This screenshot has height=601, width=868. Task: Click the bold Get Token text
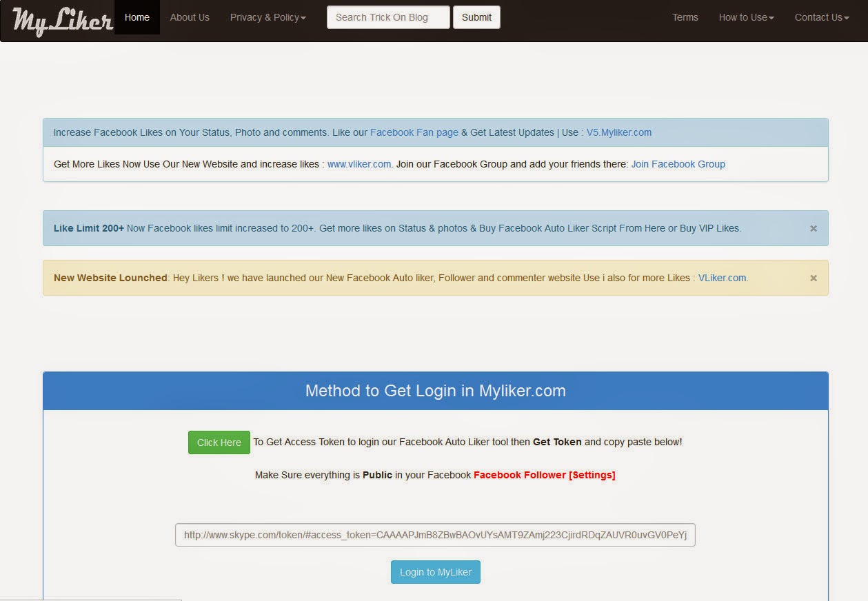click(x=557, y=442)
